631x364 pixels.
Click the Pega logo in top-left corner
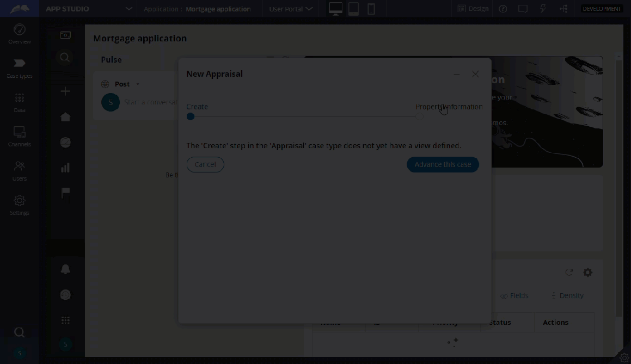coord(20,9)
